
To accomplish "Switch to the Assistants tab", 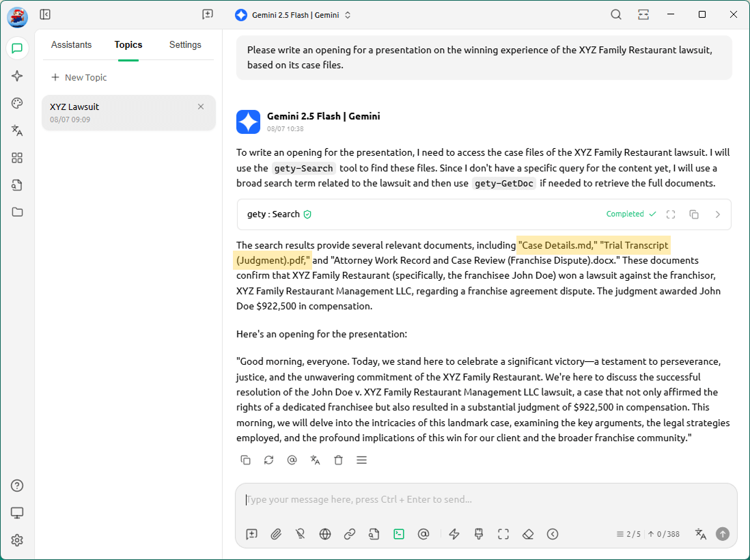I will 71,44.
